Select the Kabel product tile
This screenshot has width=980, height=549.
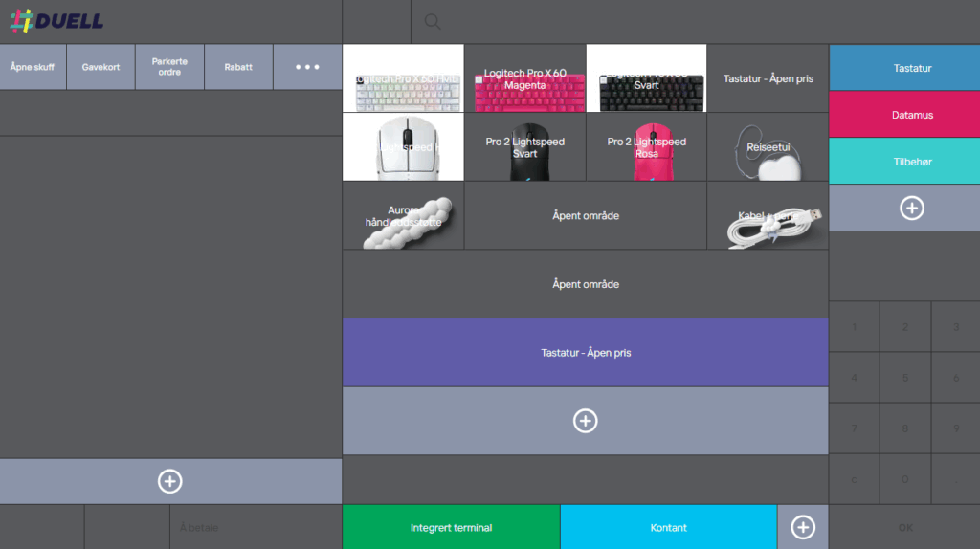click(x=768, y=215)
